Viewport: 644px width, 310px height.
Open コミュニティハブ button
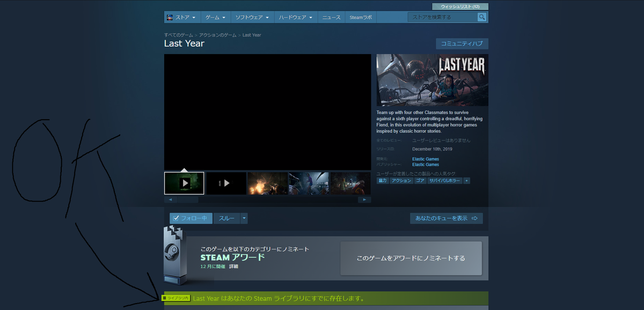462,44
